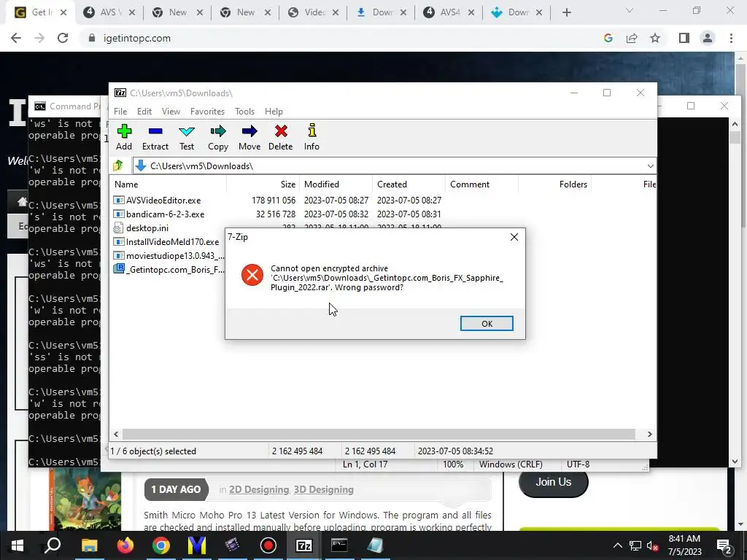Launch Firefox from the taskbar

tap(125, 545)
